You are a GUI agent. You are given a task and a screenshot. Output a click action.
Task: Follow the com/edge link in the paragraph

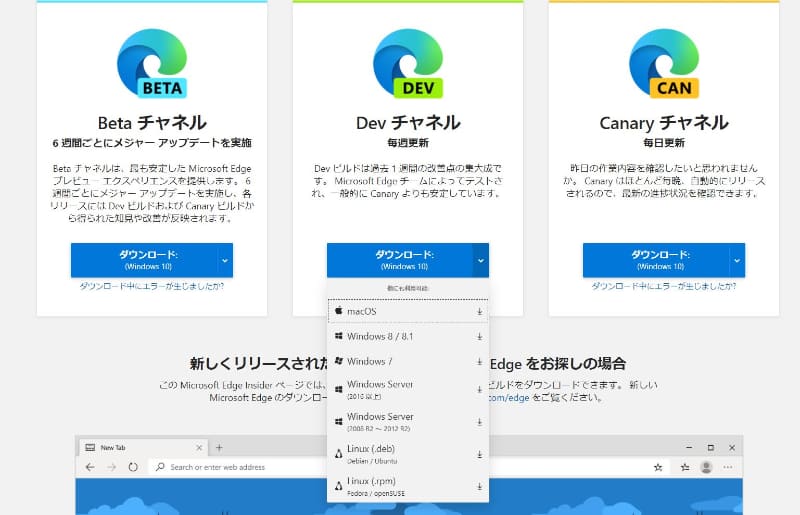(509, 398)
